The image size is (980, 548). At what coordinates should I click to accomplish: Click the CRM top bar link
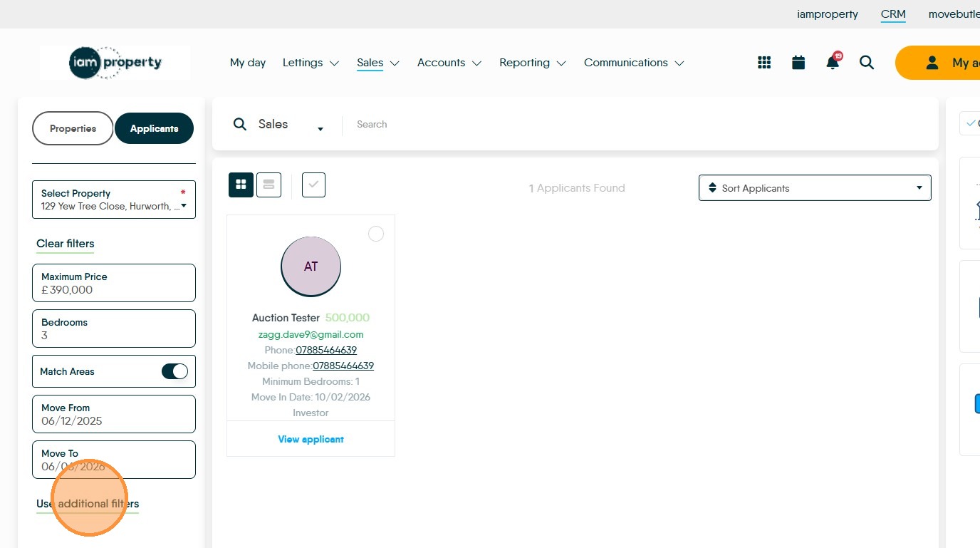[x=893, y=14]
